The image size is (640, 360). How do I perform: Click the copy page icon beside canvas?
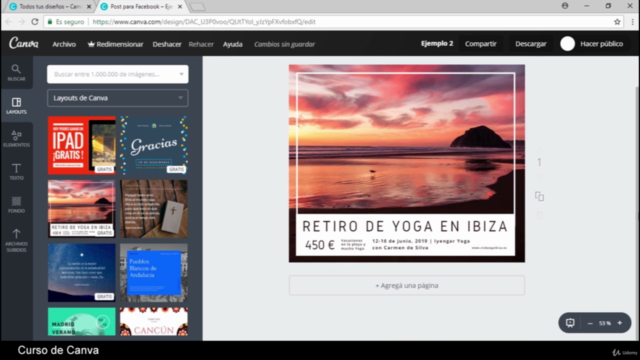tap(539, 196)
